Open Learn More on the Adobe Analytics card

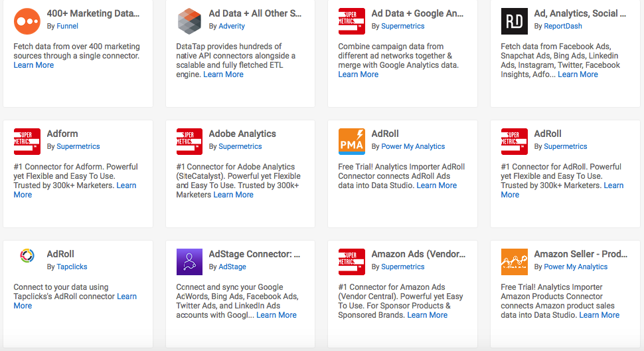click(233, 195)
